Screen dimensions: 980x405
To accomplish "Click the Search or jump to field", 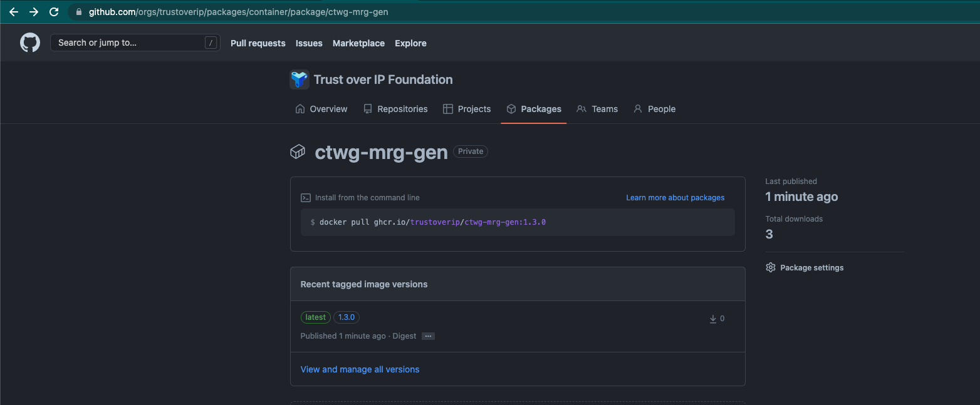I will tap(135, 43).
